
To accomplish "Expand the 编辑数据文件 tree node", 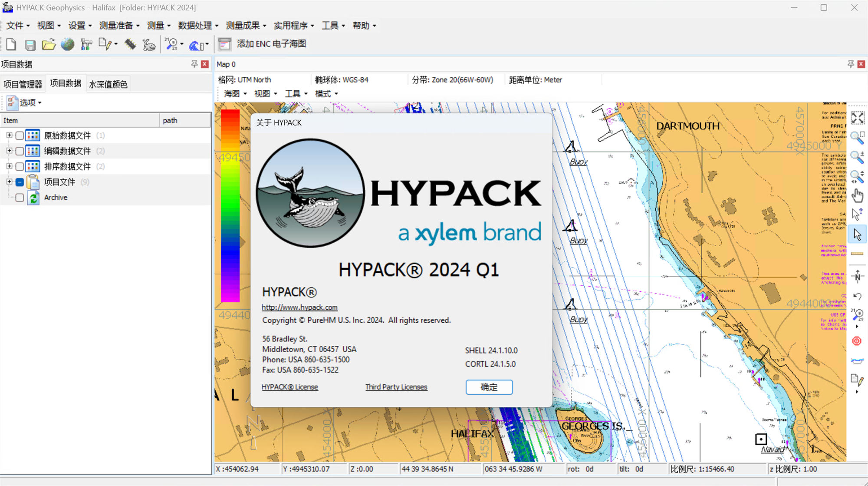I will [9, 151].
